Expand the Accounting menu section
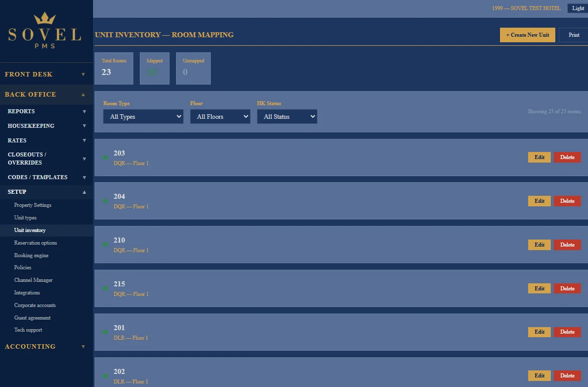 point(46,346)
